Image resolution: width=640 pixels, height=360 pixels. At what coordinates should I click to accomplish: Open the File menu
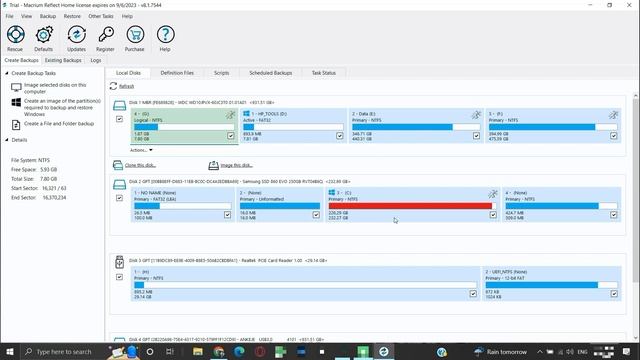[x=9, y=16]
